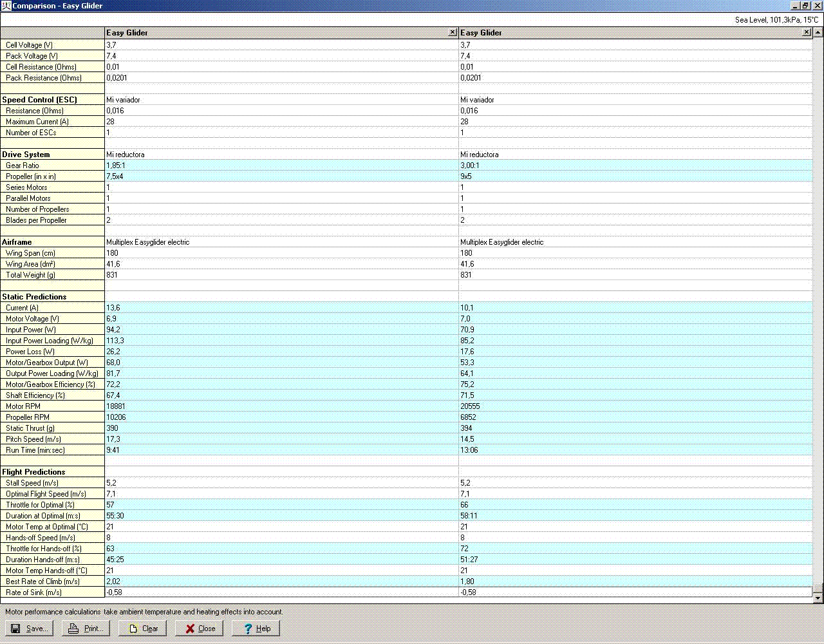Select the second Easy Glider column header
Viewport: 824px width, 644px height.
click(x=631, y=33)
